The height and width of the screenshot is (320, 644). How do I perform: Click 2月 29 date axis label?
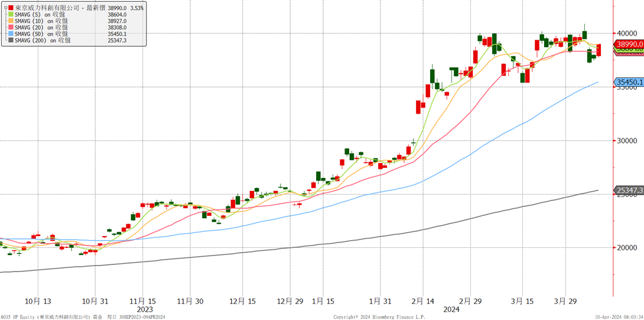pyautogui.click(x=471, y=301)
